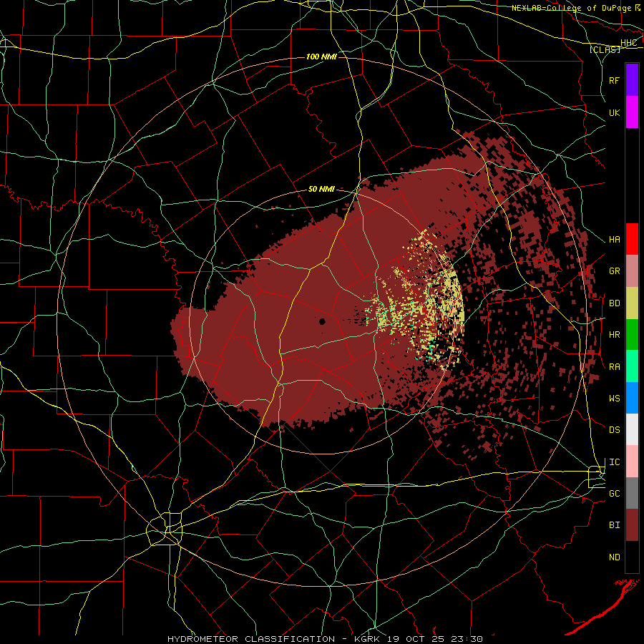Click the RA legend label
This screenshot has height=644, width=644.
614,367
